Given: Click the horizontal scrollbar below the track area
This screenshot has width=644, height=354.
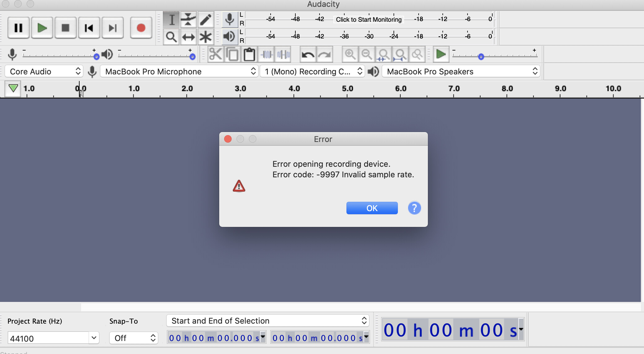Looking at the screenshot, I should coord(361,307).
